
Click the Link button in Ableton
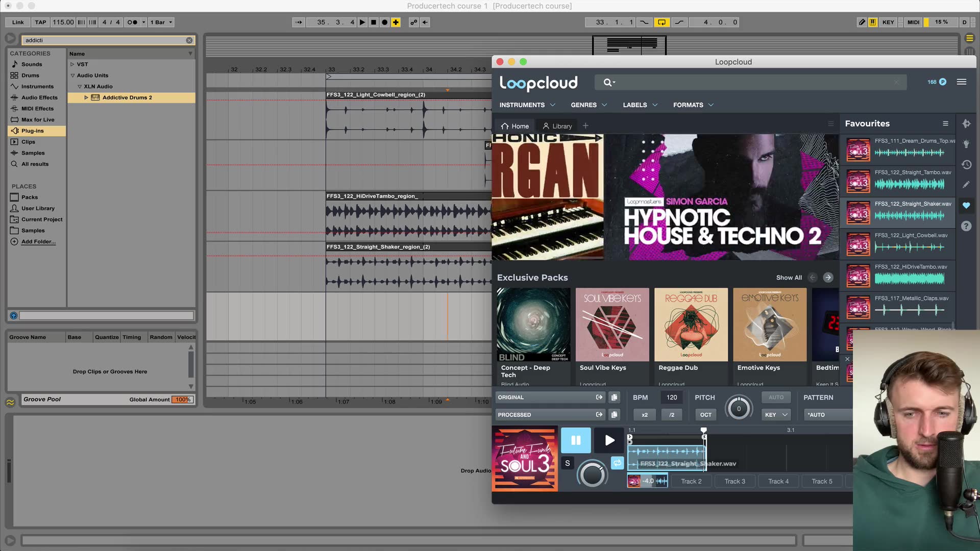point(18,22)
